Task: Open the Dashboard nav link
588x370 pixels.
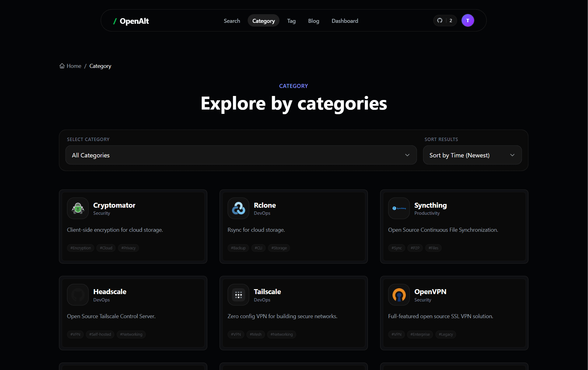Action: click(x=345, y=21)
